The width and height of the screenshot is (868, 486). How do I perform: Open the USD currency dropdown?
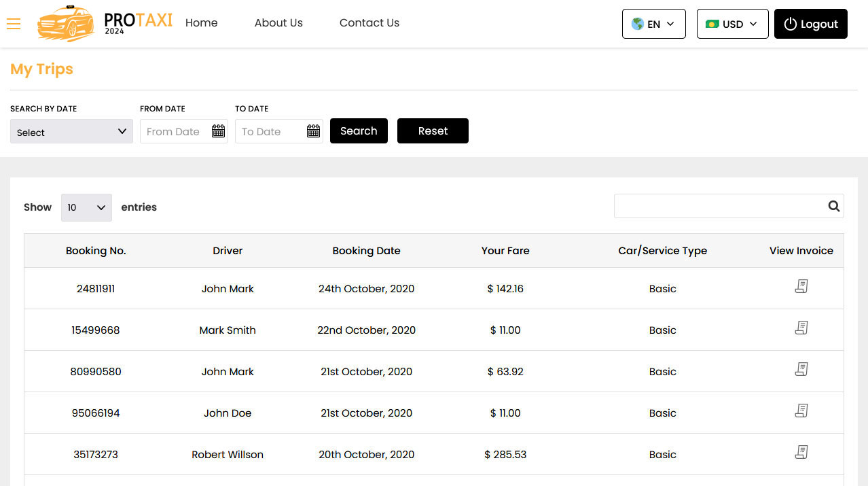click(733, 24)
